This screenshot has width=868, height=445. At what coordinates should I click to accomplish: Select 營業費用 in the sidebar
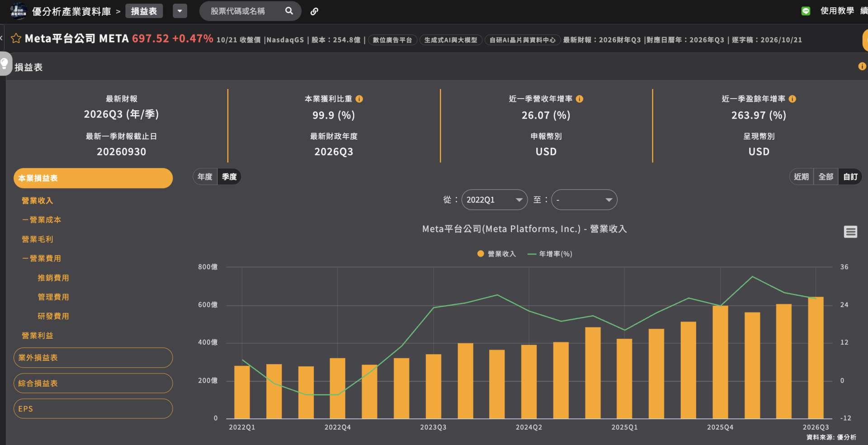tap(42, 259)
